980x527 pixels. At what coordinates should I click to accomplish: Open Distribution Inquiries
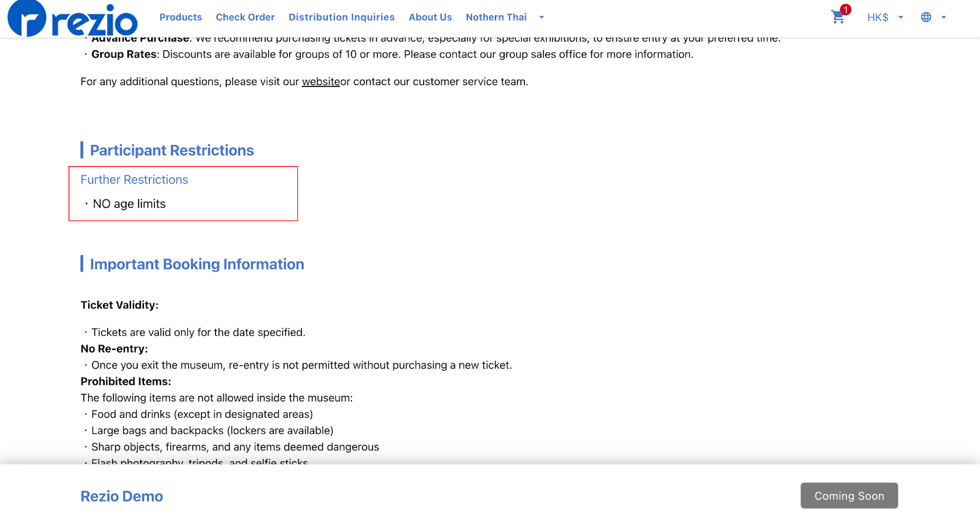(342, 17)
